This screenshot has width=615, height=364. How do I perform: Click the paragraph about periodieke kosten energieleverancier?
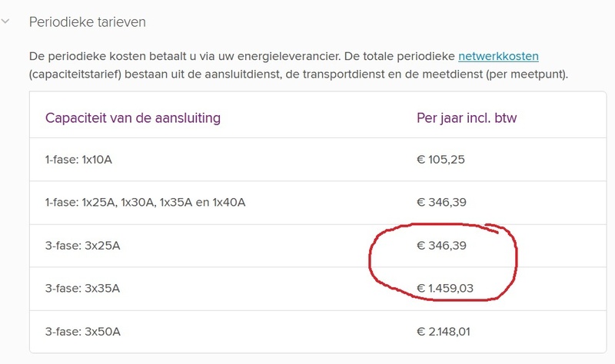point(298,65)
